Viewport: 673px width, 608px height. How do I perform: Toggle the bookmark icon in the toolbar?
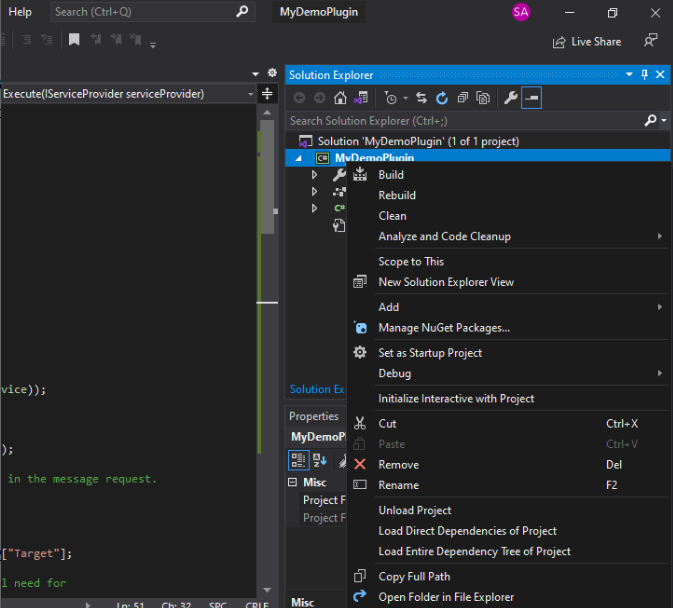[74, 40]
